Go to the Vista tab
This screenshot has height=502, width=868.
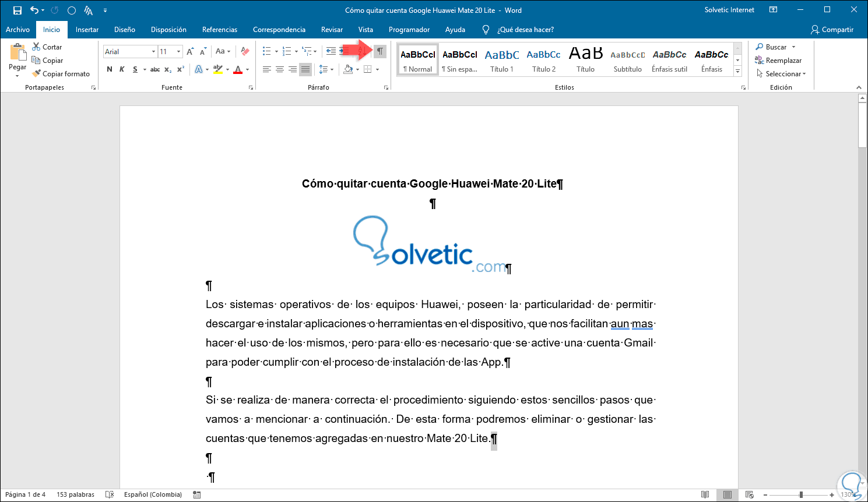(366, 30)
